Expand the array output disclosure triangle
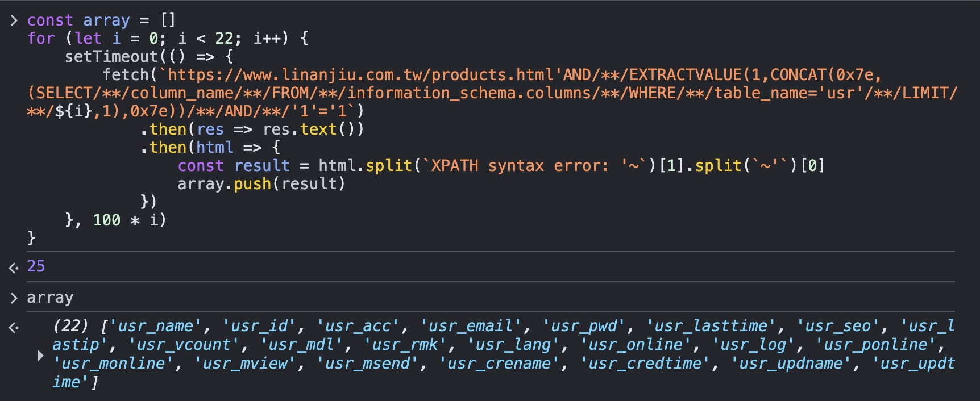The height and width of the screenshot is (401, 980). pyautogui.click(x=40, y=356)
